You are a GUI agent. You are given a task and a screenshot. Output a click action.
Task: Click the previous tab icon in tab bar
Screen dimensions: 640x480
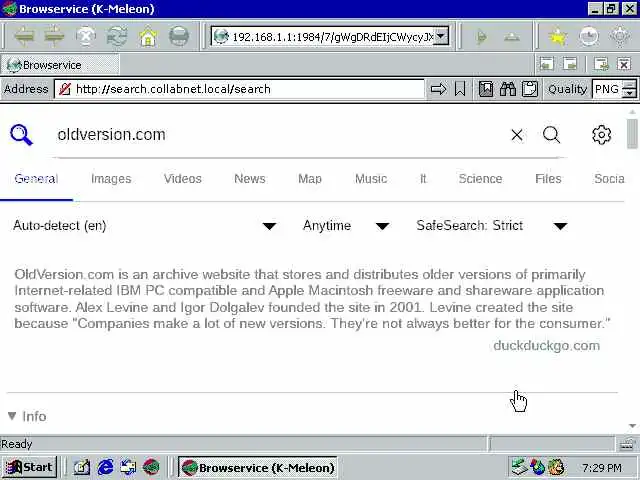coord(547,64)
